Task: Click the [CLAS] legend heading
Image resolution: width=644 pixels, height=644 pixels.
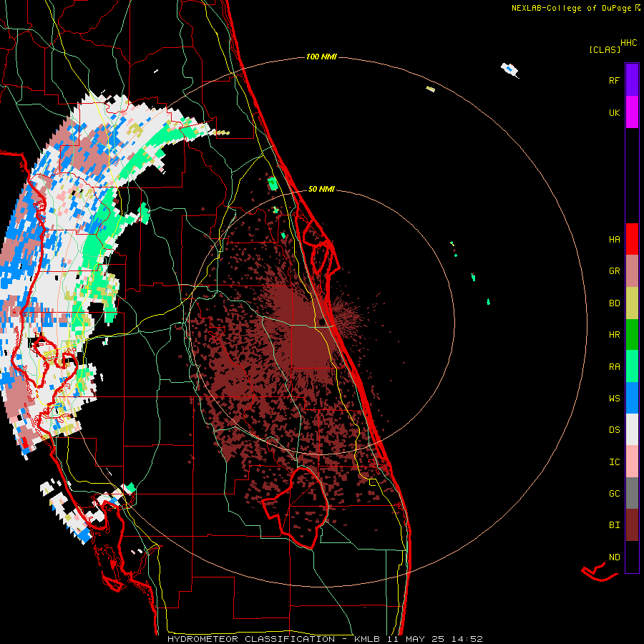Action: click(605, 49)
